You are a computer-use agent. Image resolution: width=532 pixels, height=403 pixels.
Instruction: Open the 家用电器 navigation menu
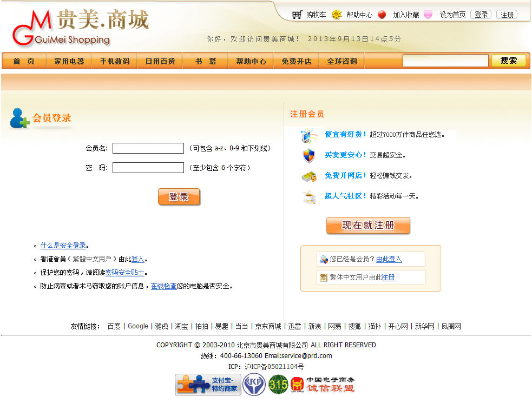[x=69, y=61]
